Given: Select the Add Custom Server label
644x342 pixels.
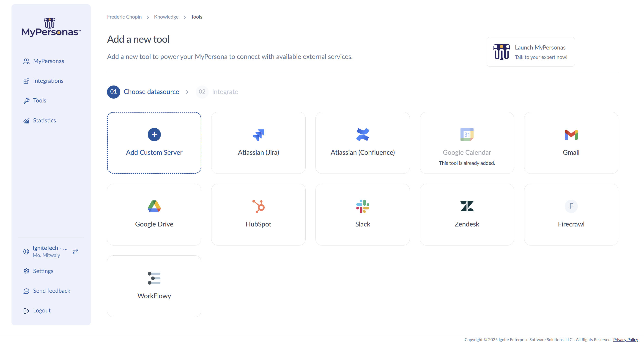Looking at the screenshot, I should pyautogui.click(x=154, y=153).
